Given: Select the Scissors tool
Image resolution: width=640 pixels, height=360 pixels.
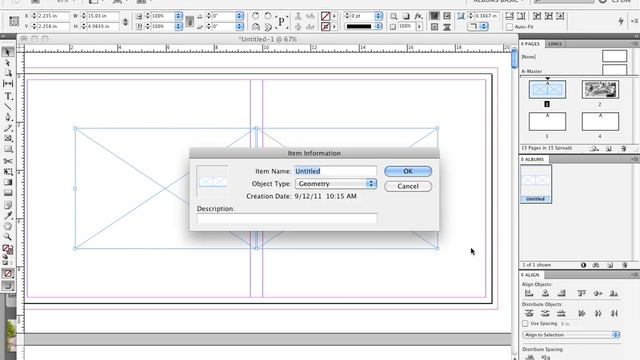Looking at the screenshot, I should 8,161.
